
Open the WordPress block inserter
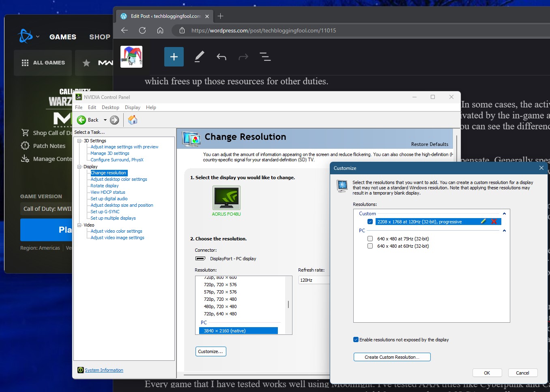click(x=174, y=57)
